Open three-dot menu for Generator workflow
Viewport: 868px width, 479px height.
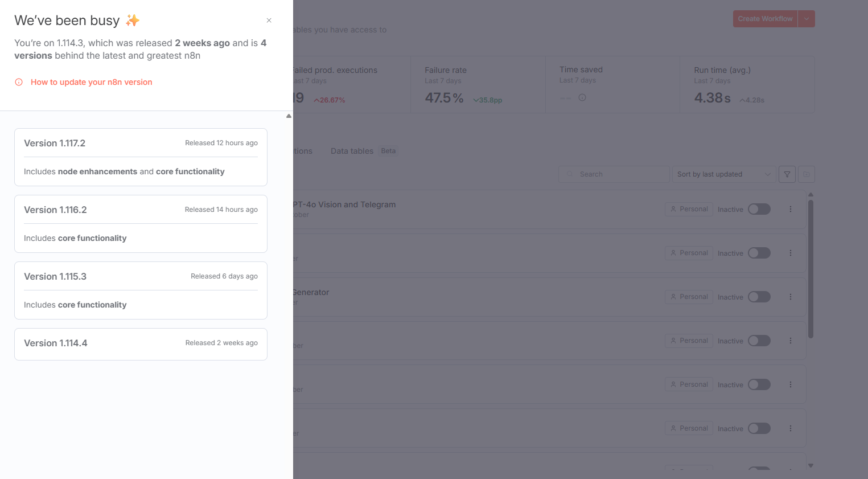790,297
